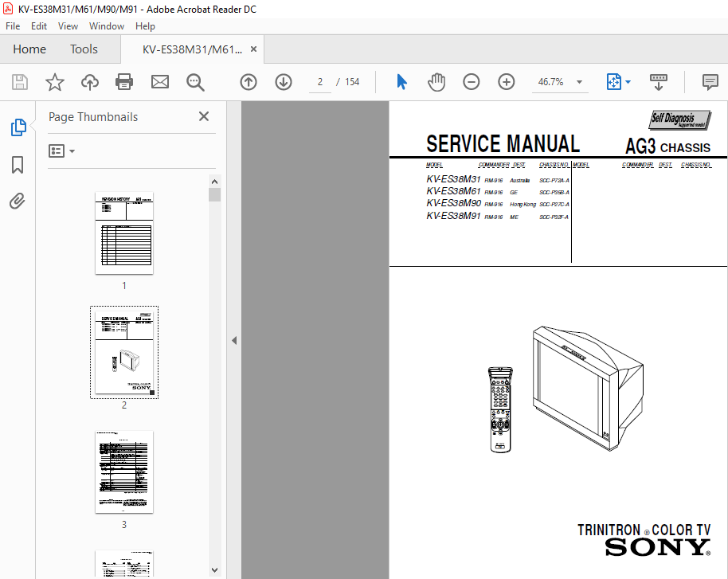Screen dimensions: 728x579
Task: Click the AG3 CHASSIS text
Action: coord(667,147)
